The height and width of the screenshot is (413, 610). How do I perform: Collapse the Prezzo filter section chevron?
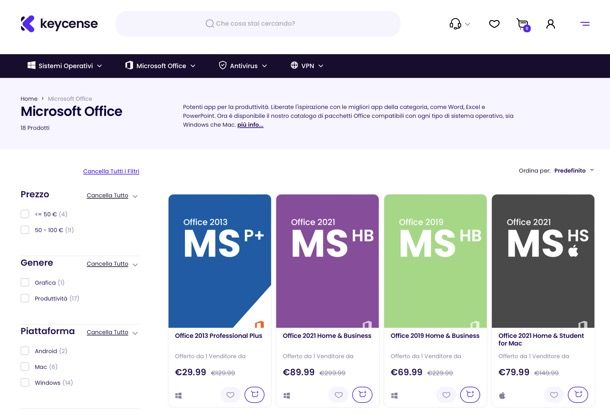click(135, 196)
